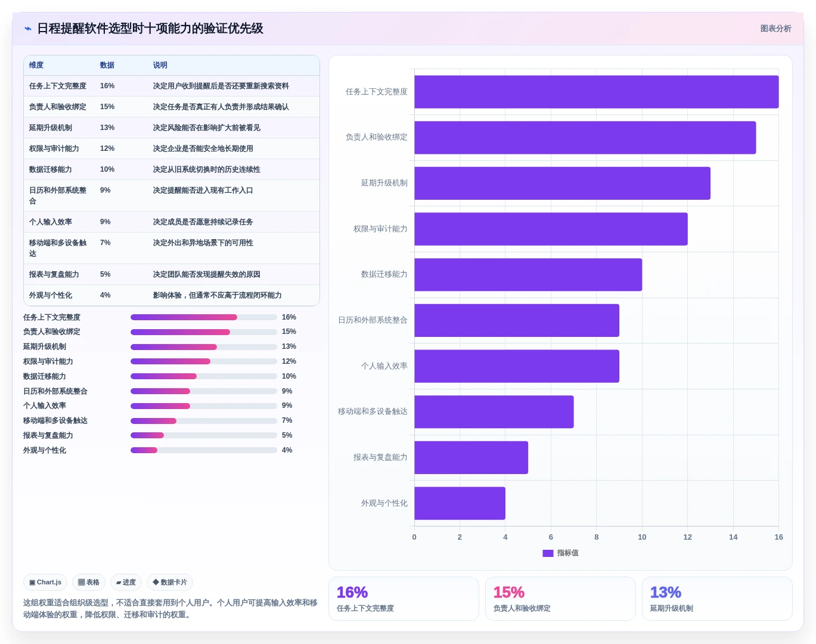816x644 pixels.
Task: Select the 进度 tag chip
Action: pos(126,583)
